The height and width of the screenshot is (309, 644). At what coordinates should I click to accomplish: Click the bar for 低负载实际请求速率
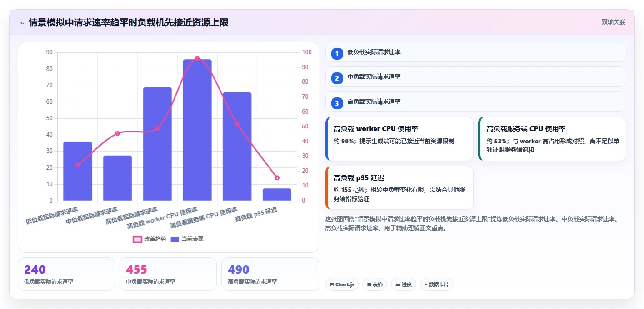point(78,171)
